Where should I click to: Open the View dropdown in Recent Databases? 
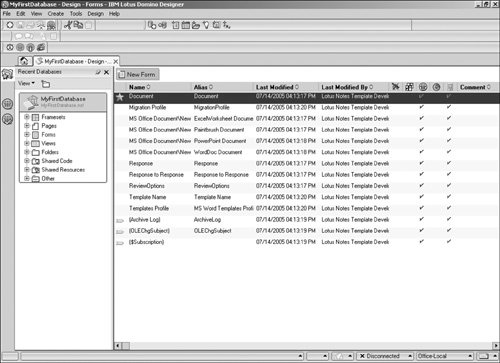point(26,83)
